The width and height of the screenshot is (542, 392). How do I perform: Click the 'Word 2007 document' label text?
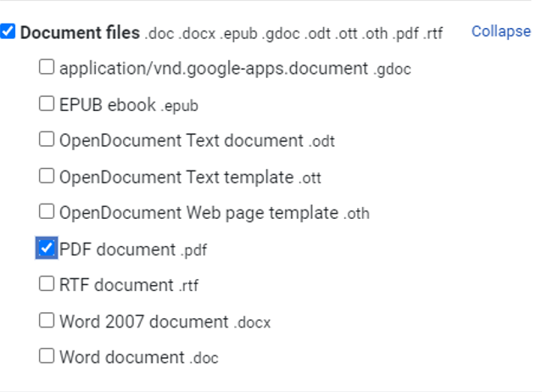(143, 322)
